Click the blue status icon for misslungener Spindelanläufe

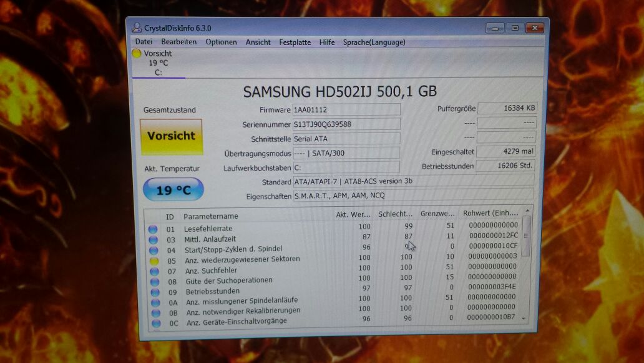[x=155, y=302]
